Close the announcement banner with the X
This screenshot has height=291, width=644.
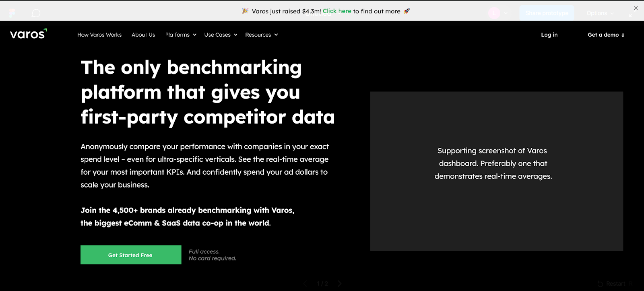636,8
